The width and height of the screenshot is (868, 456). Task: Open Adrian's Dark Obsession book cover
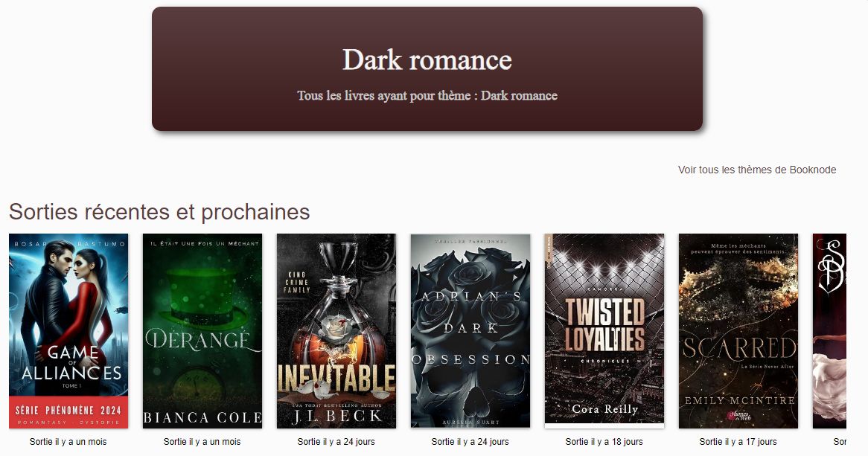(470, 331)
